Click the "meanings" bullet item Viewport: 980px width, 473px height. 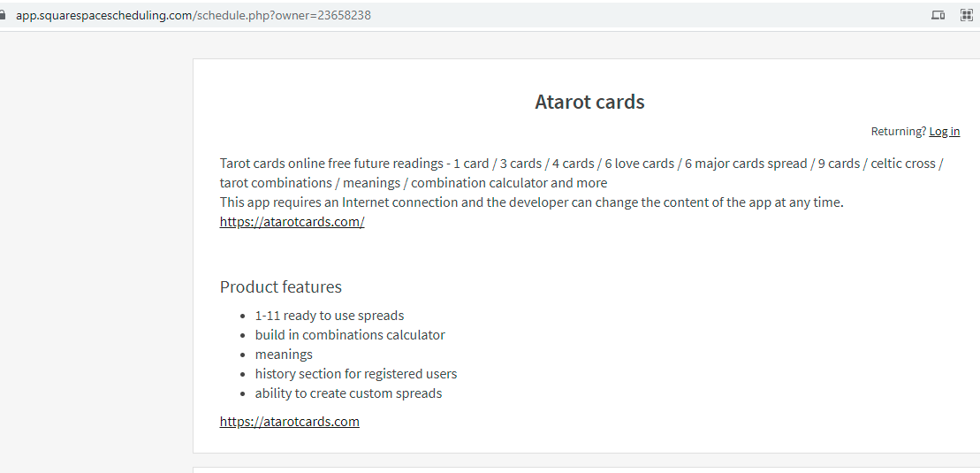click(x=284, y=355)
